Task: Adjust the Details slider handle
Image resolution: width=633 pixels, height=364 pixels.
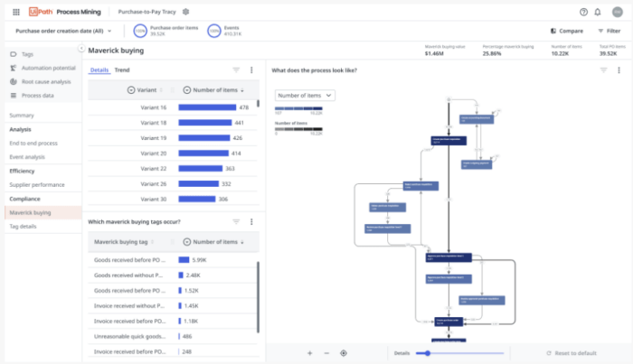Action: click(428, 353)
